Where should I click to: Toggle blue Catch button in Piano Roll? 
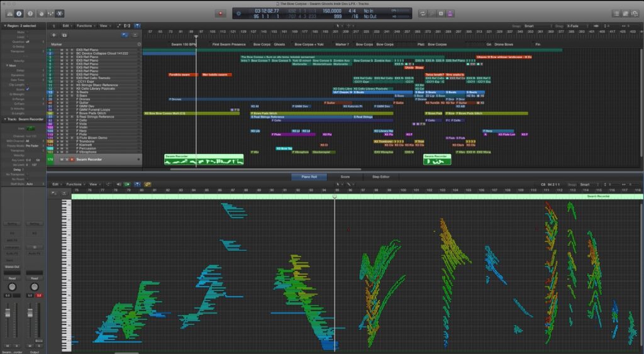click(x=137, y=184)
